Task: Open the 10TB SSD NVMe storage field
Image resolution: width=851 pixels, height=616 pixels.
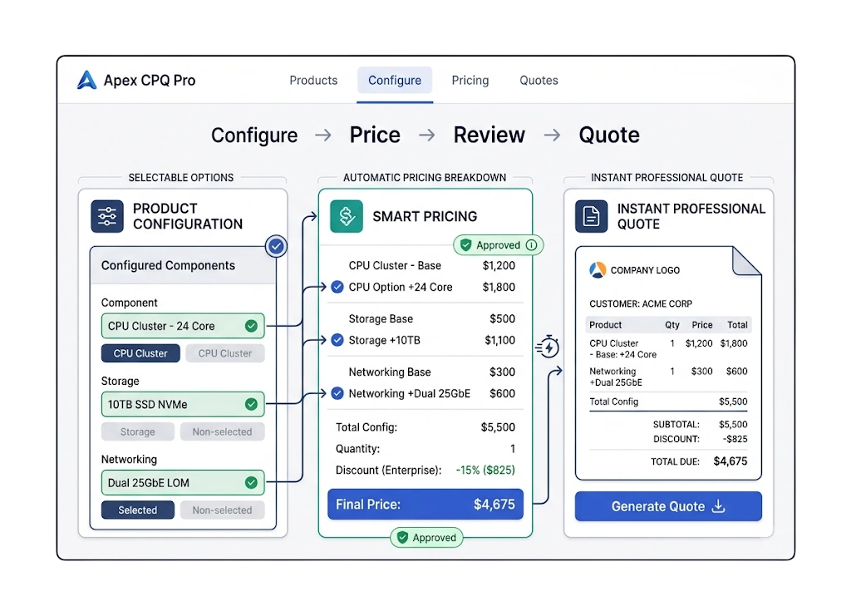Action: click(x=183, y=404)
